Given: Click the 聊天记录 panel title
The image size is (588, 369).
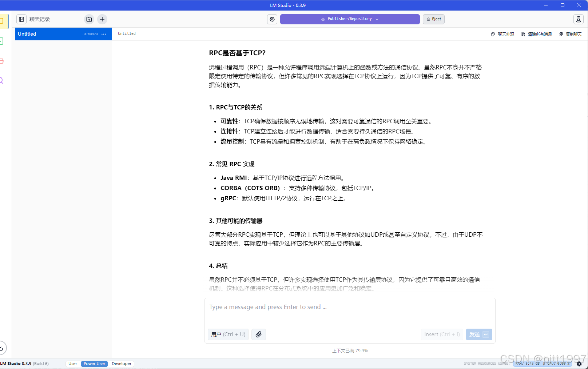Looking at the screenshot, I should 40,19.
